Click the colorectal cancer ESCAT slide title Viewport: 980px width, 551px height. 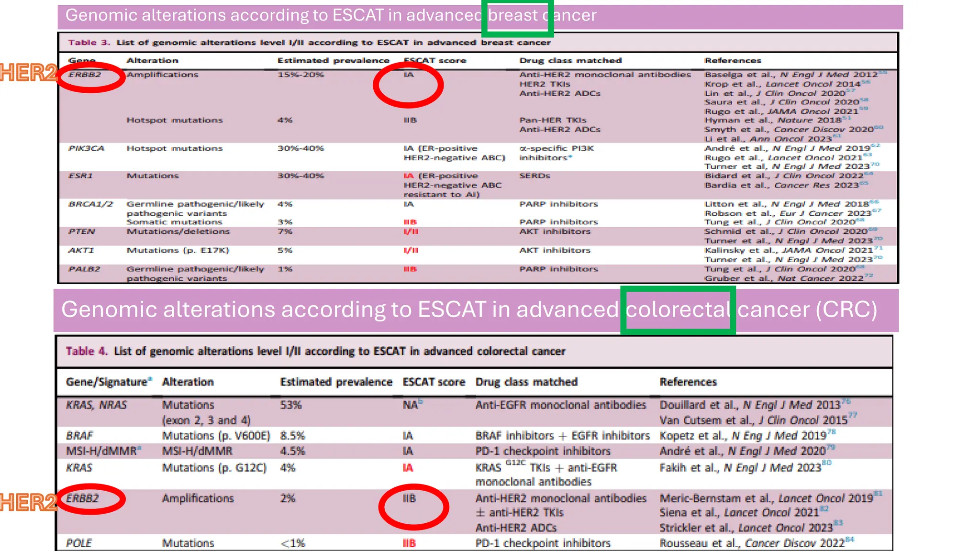(469, 309)
